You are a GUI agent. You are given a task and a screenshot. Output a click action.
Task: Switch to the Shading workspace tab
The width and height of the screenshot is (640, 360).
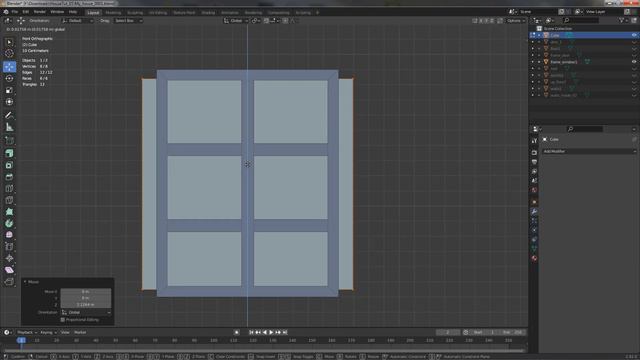point(208,13)
